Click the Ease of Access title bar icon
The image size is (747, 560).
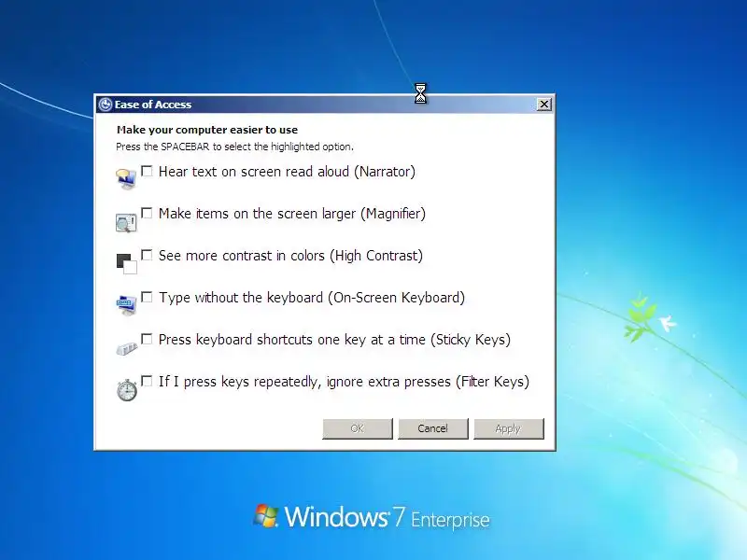105,105
